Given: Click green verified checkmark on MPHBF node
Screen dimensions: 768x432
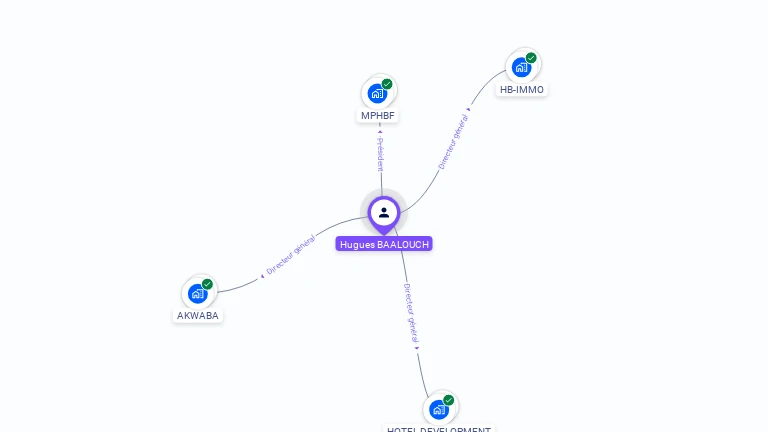Looking at the screenshot, I should click(387, 84).
